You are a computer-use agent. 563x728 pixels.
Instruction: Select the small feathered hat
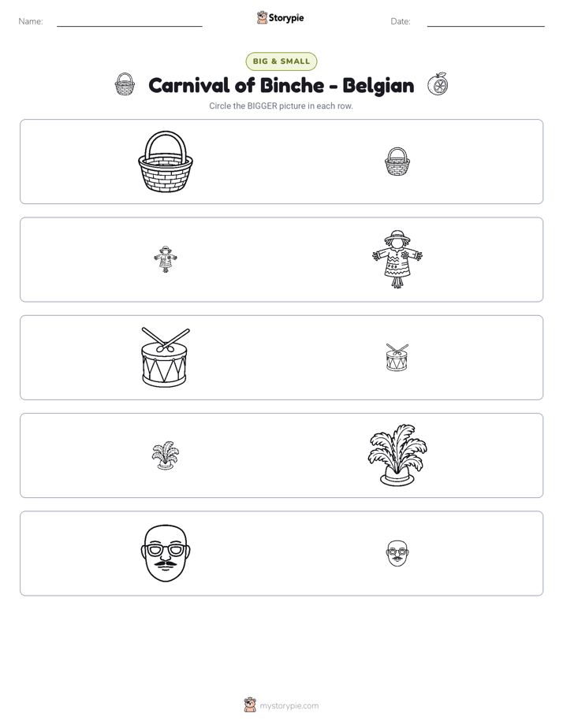(166, 455)
